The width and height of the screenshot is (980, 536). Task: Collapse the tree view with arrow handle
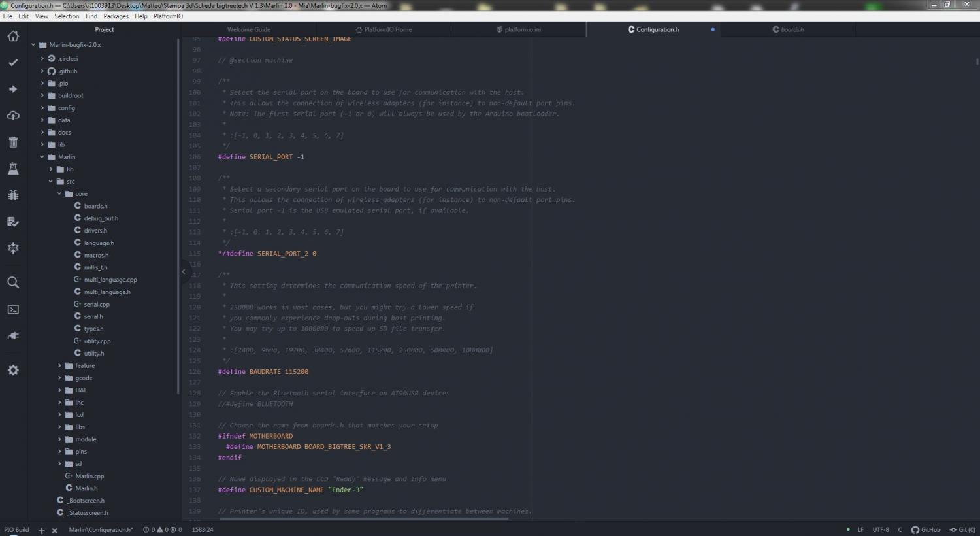pos(184,271)
